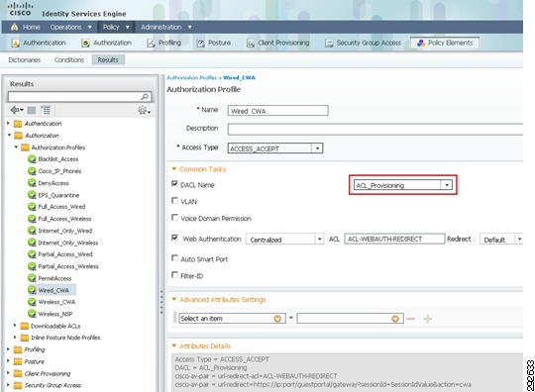The width and height of the screenshot is (535, 392).
Task: Click the Authorization Profiles folder icon
Action: point(25,147)
